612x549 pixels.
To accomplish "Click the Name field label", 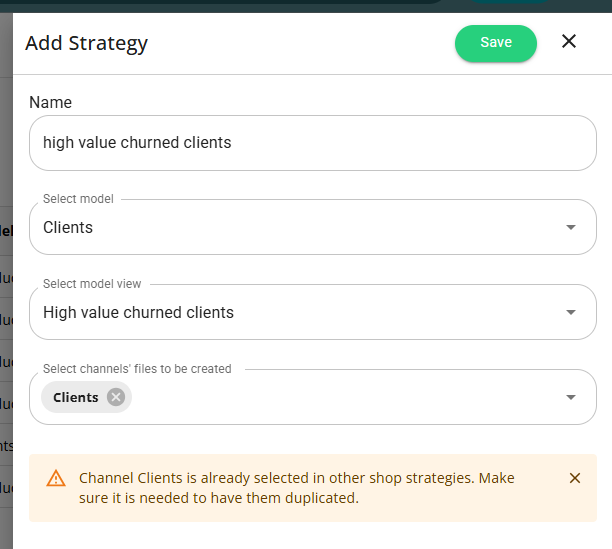I will click(x=50, y=102).
